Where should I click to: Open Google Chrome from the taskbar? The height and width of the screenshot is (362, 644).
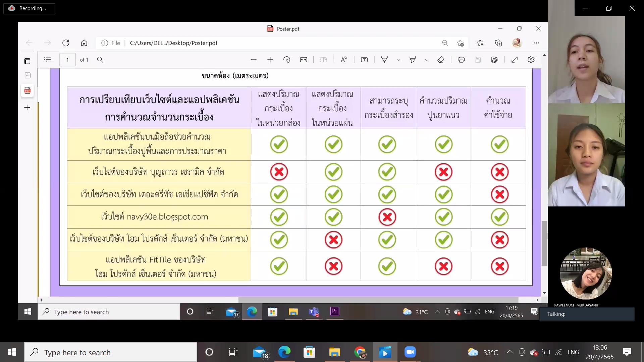(x=360, y=352)
